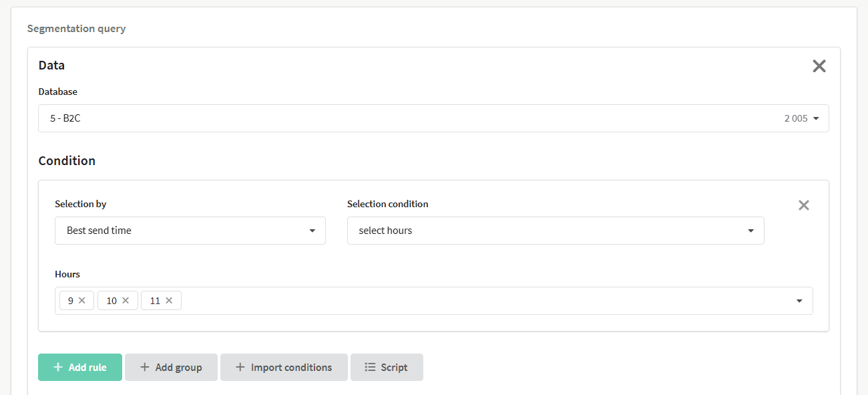Click plus icon on Import conditions button
The width and height of the screenshot is (868, 395).
click(240, 367)
